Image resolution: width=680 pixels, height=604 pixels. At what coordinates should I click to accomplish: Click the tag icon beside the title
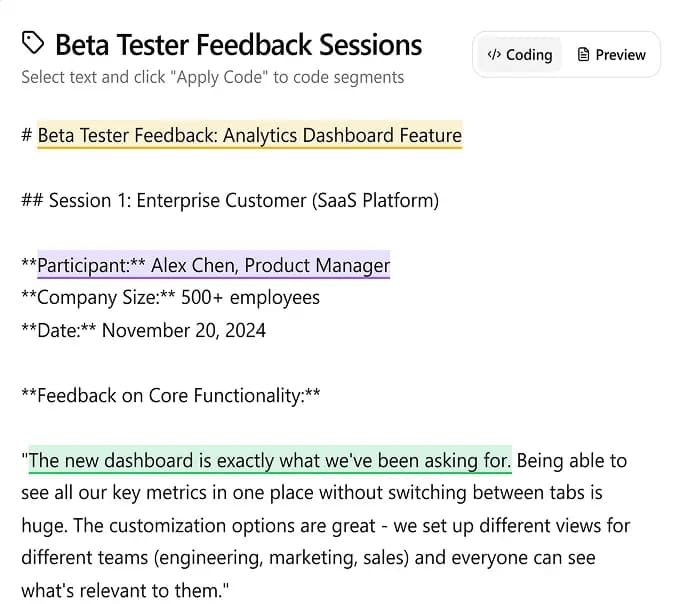pyautogui.click(x=33, y=43)
